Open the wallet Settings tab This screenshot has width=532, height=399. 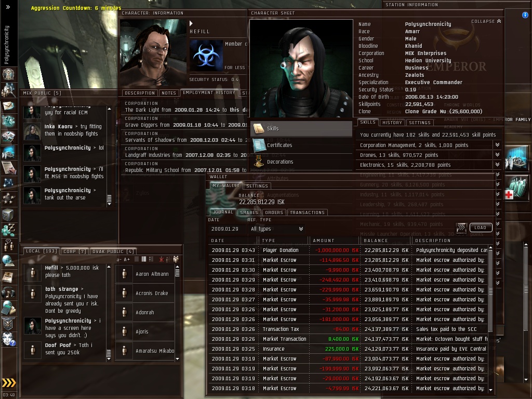pos(257,186)
